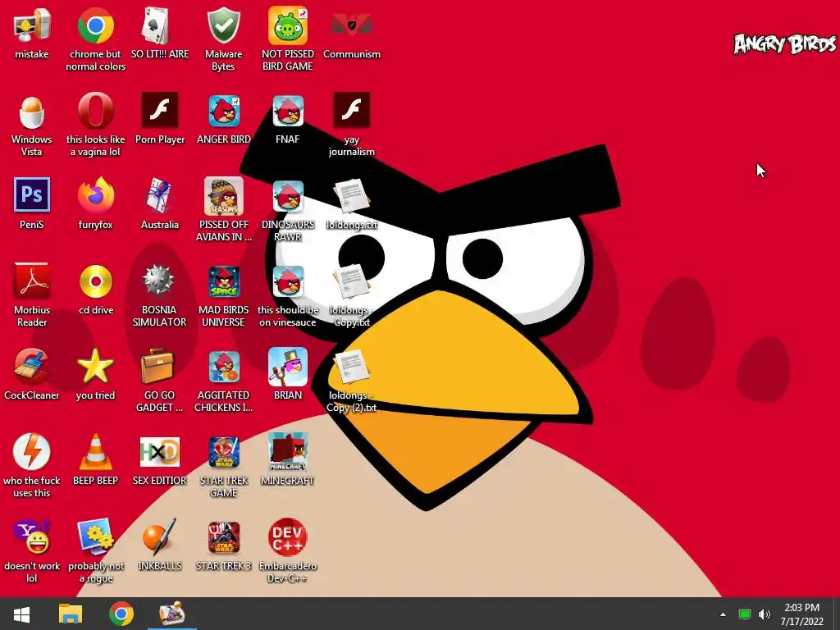Screen dimensions: 840x630
Task: Open 'PISSED OFF AVIANS IN ...' Seasons icon
Action: point(223,196)
